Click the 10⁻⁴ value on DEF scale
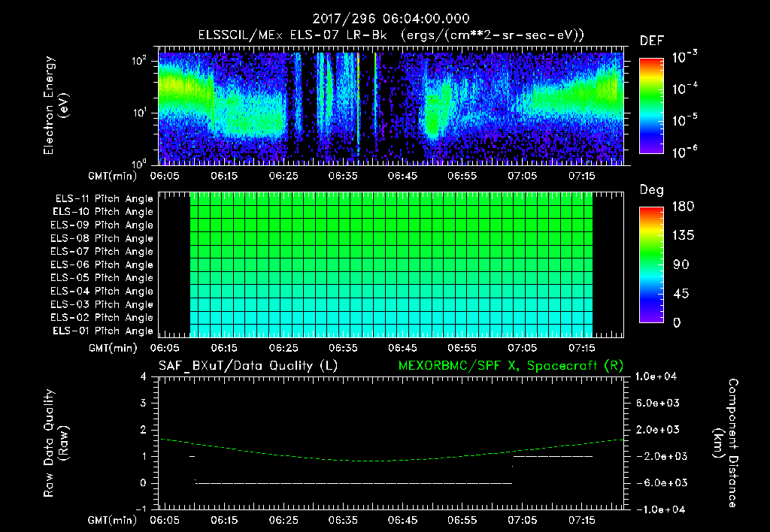The width and height of the screenshot is (770, 532). point(684,89)
